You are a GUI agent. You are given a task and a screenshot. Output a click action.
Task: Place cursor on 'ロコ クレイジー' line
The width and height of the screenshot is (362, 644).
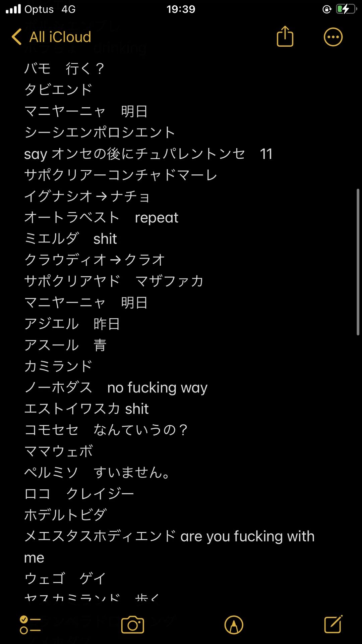[79, 494]
